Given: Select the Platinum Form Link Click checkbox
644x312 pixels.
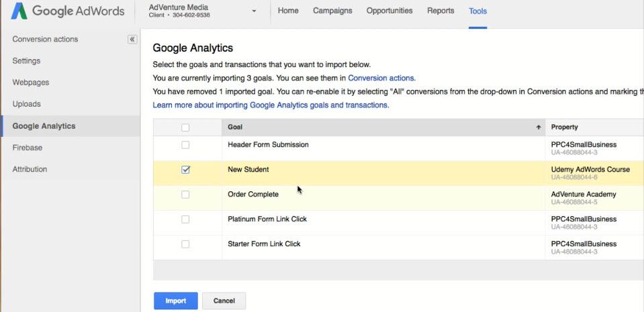Looking at the screenshot, I should click(185, 219).
